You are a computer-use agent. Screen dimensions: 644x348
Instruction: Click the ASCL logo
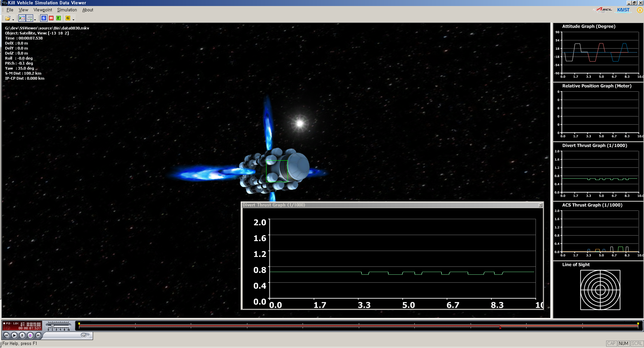click(603, 10)
